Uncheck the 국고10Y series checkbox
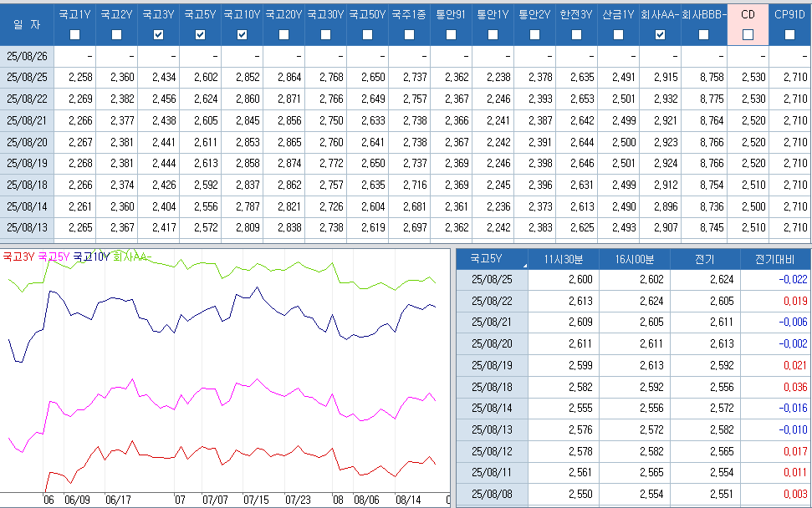The image size is (812, 508). point(243,34)
